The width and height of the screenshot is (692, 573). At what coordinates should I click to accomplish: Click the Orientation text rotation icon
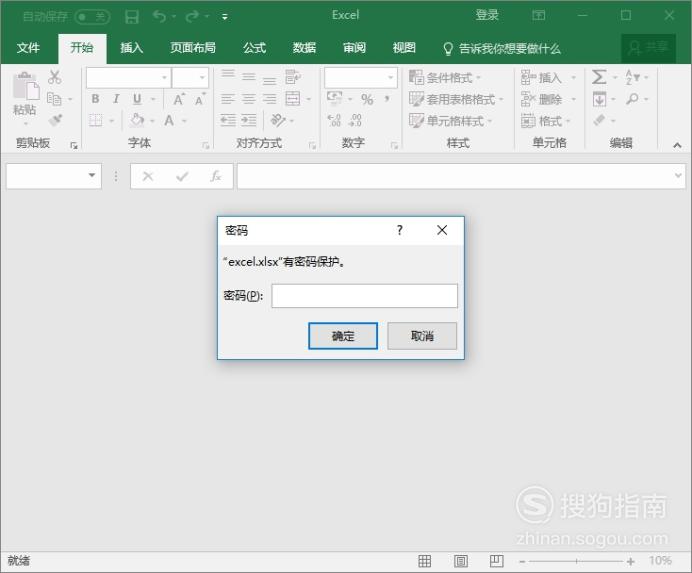(278, 120)
